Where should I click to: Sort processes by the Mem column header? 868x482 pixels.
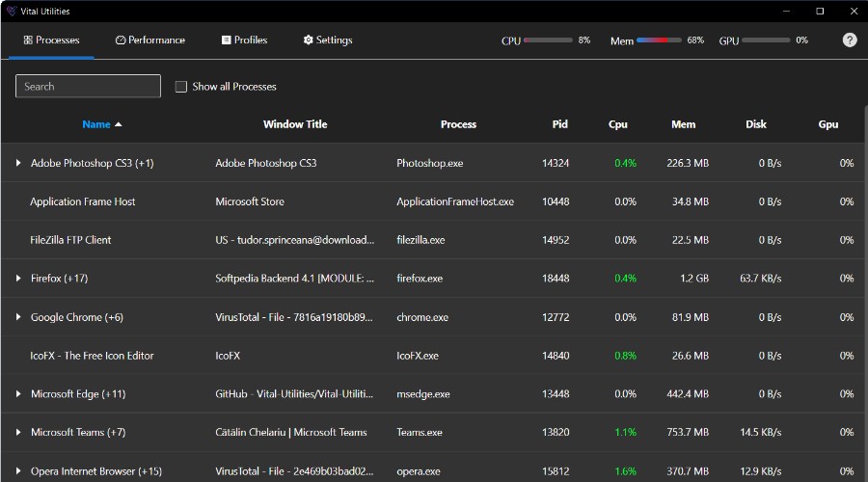point(683,124)
